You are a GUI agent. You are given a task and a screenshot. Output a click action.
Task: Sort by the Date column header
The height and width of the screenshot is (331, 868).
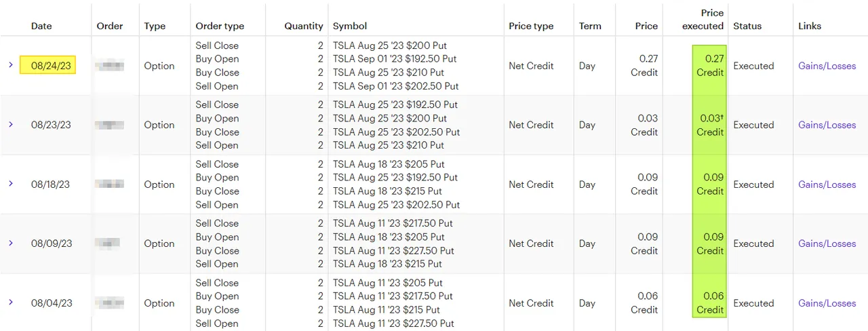(41, 26)
